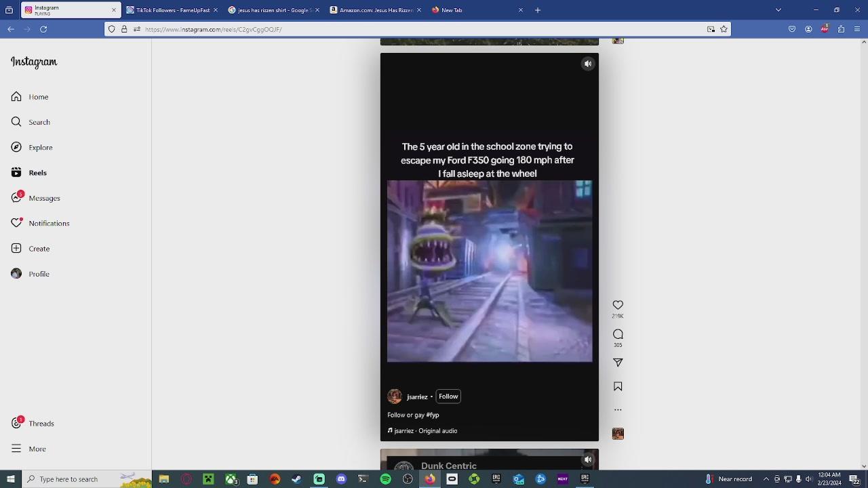Open a new browser tab

coord(538,10)
